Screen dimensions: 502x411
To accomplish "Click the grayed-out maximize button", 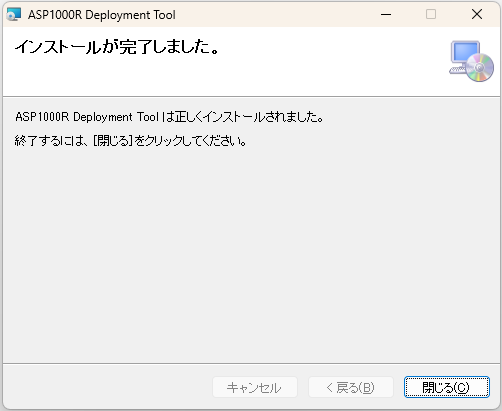I will (431, 15).
